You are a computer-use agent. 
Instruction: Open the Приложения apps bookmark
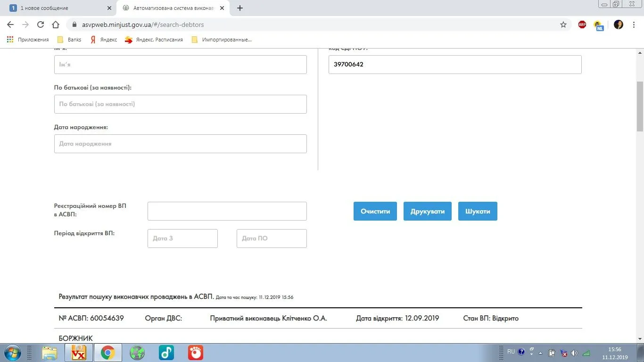click(x=28, y=40)
